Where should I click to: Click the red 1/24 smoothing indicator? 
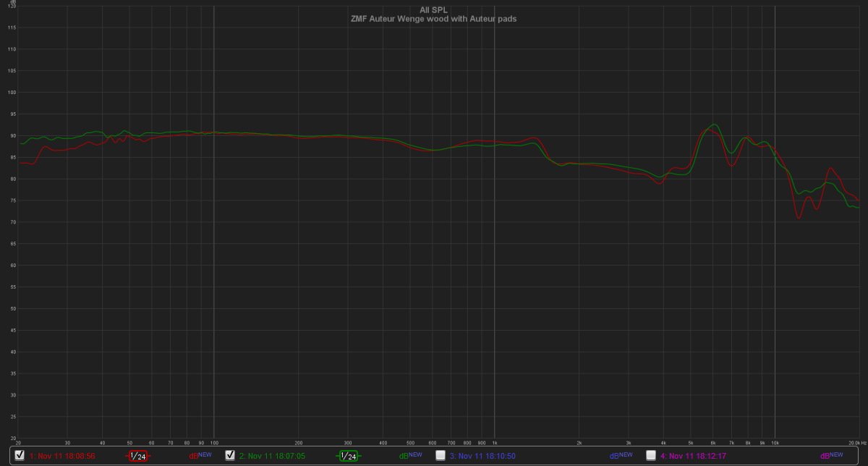138,456
